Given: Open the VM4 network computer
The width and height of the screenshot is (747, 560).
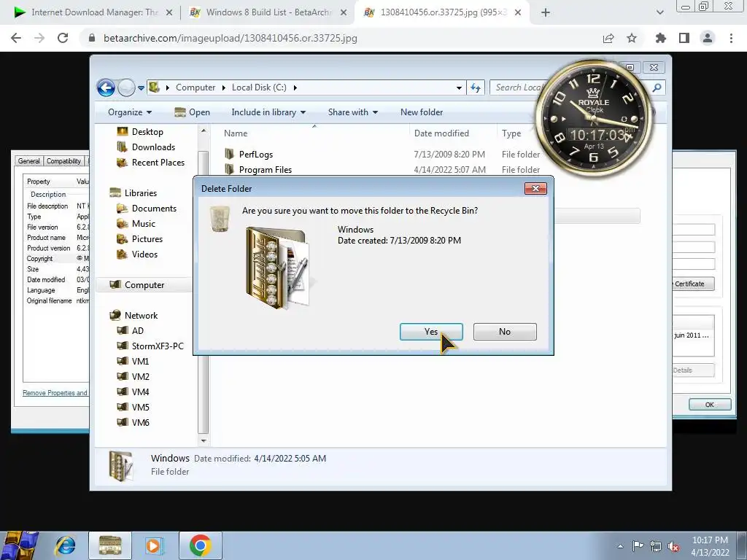Looking at the screenshot, I should [x=140, y=392].
